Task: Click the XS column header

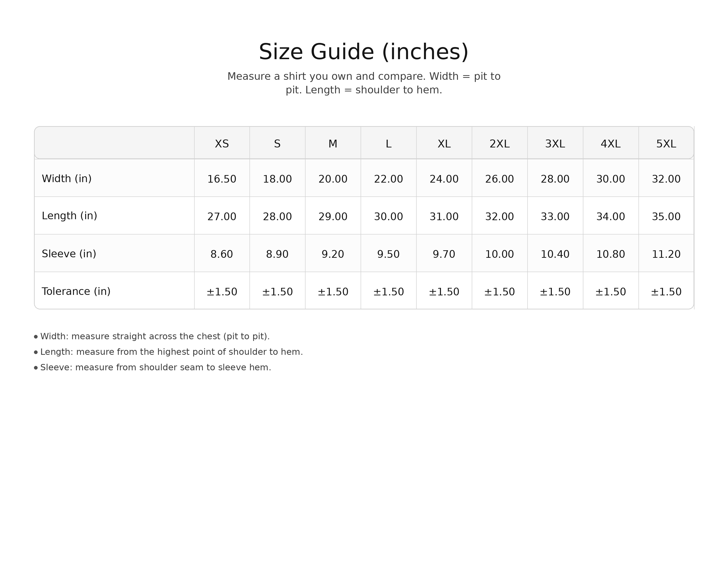Action: tap(222, 144)
